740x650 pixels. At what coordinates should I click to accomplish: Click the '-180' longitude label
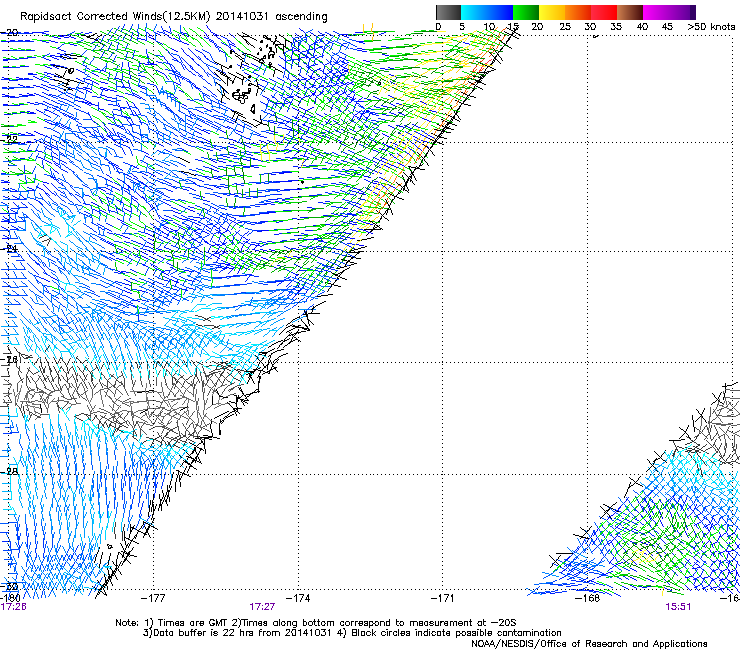coord(10,598)
